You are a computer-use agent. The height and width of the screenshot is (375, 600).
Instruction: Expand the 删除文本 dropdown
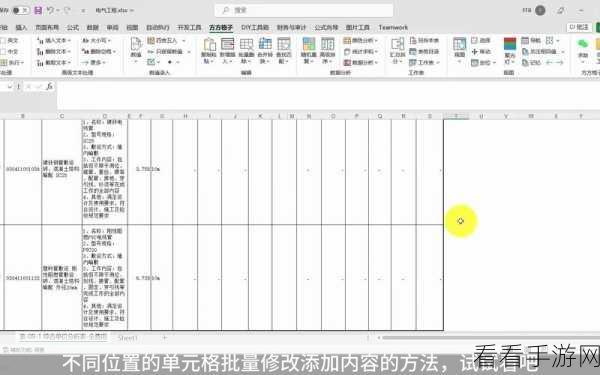(54, 51)
